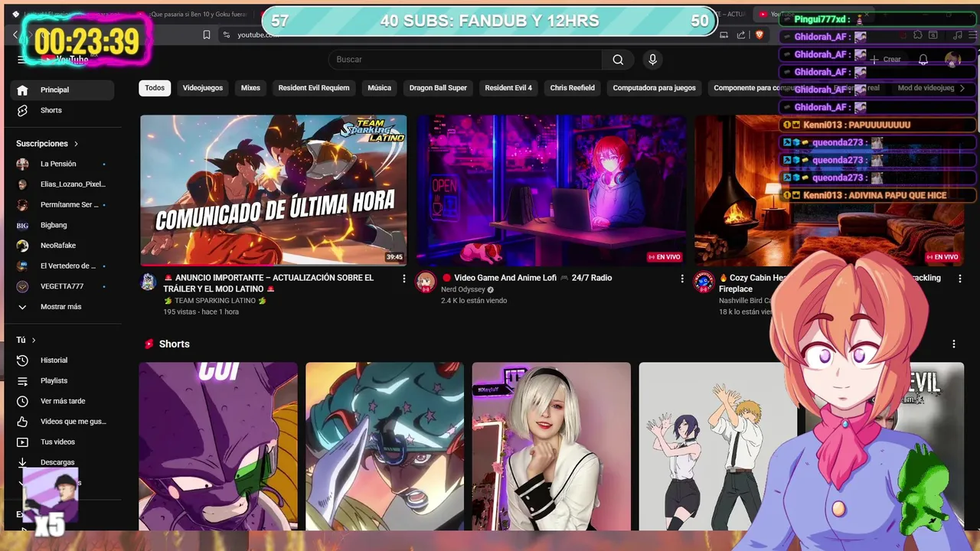Select Computadora para juegos chip
Screen dimensions: 980x551
coord(655,88)
